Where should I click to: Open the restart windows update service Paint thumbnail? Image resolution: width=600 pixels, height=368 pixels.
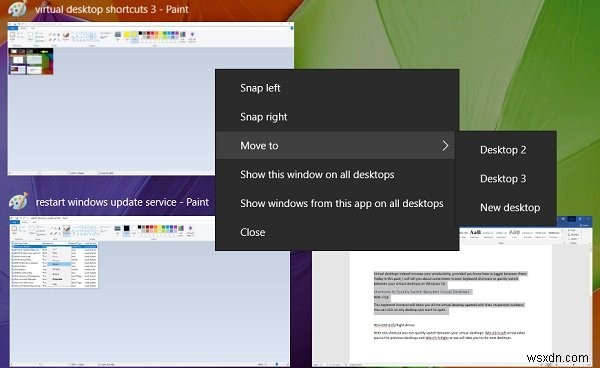point(149,291)
